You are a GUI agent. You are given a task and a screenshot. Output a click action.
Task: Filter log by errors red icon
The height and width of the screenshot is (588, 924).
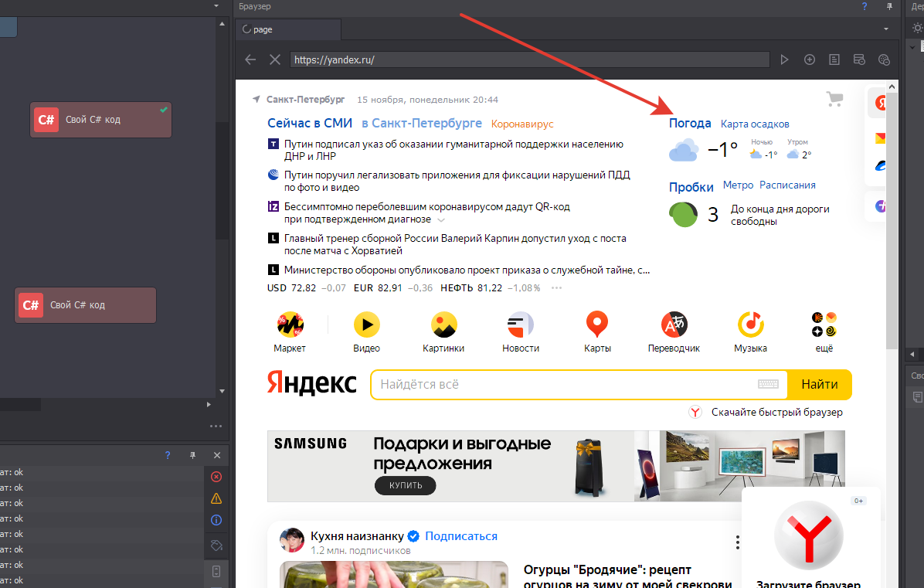tap(216, 477)
